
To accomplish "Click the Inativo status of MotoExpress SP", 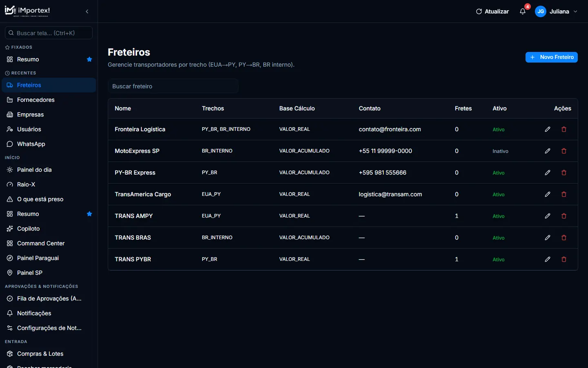I will pos(500,151).
